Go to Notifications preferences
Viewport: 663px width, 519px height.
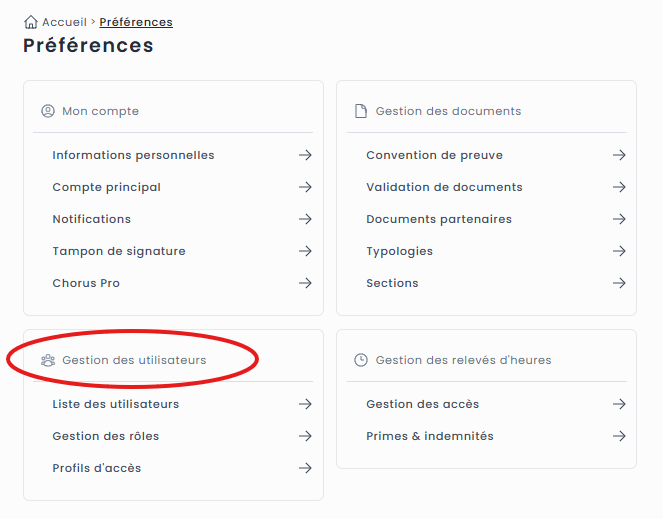(91, 219)
